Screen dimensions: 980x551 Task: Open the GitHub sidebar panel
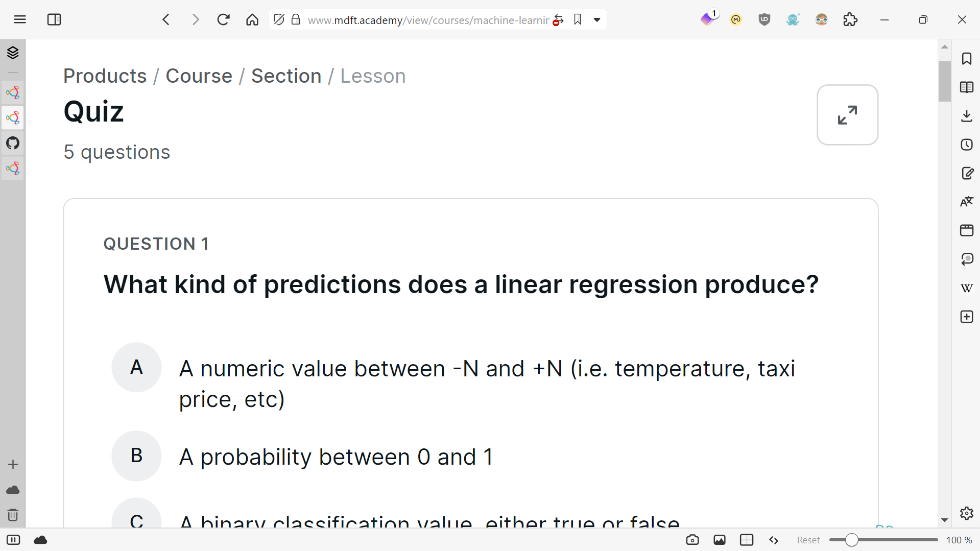(x=13, y=143)
